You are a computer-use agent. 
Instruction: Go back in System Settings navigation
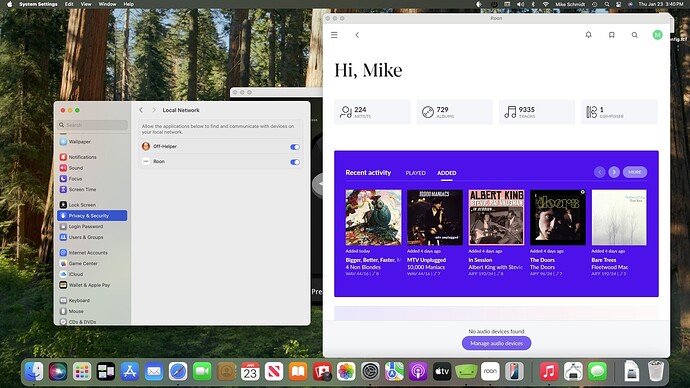(x=141, y=110)
